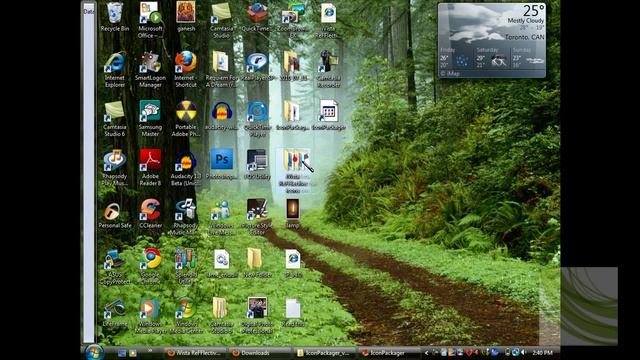Open the New Folder icon
Screen dimensions: 640x360
(257, 264)
